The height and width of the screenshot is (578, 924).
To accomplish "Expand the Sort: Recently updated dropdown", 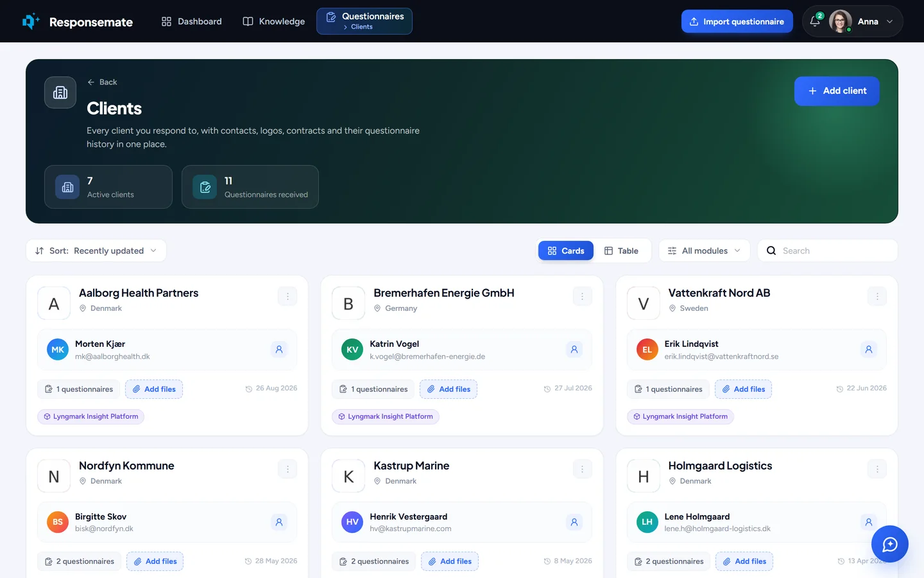I will pos(96,251).
